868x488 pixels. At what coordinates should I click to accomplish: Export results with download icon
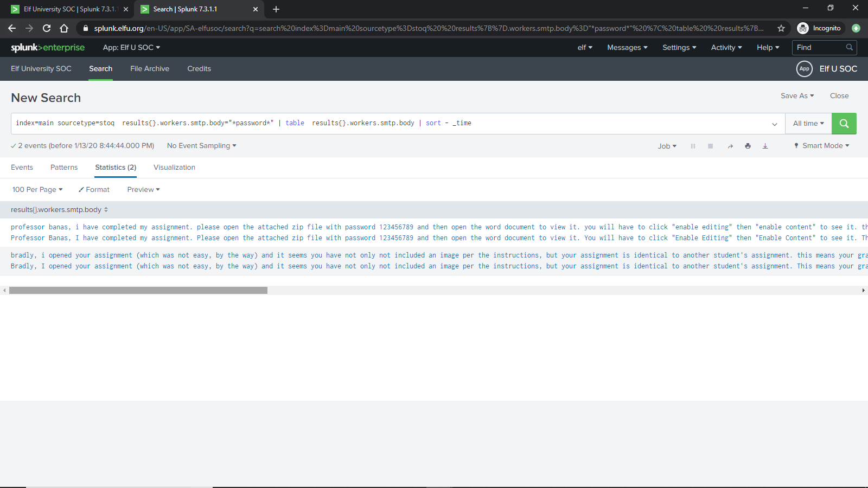coord(765,146)
